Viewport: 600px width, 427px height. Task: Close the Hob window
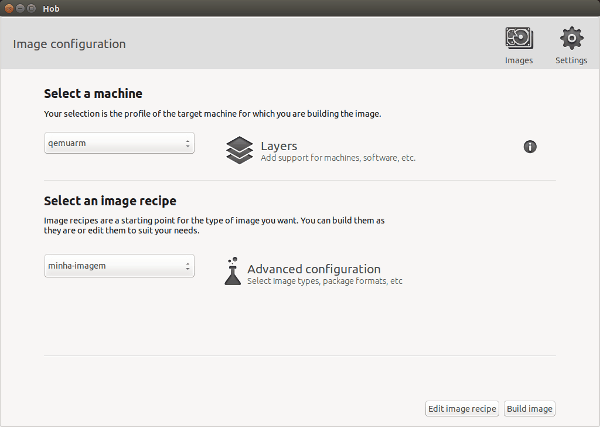[9, 8]
